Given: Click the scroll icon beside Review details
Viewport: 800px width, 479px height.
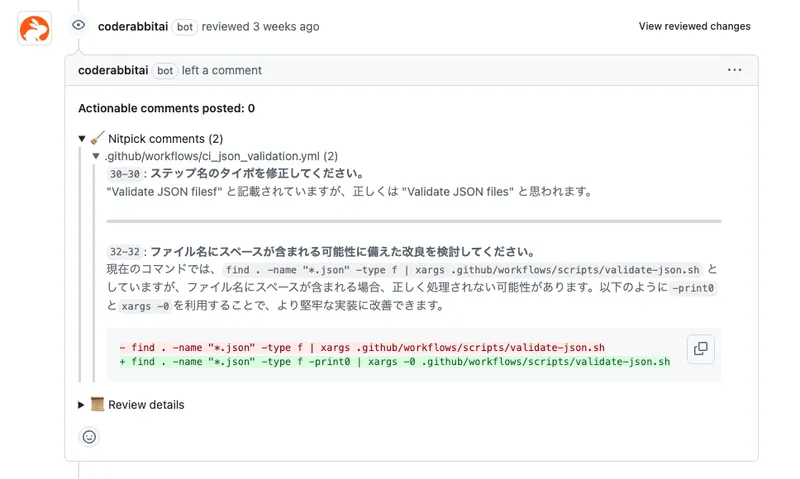Looking at the screenshot, I should click(97, 405).
